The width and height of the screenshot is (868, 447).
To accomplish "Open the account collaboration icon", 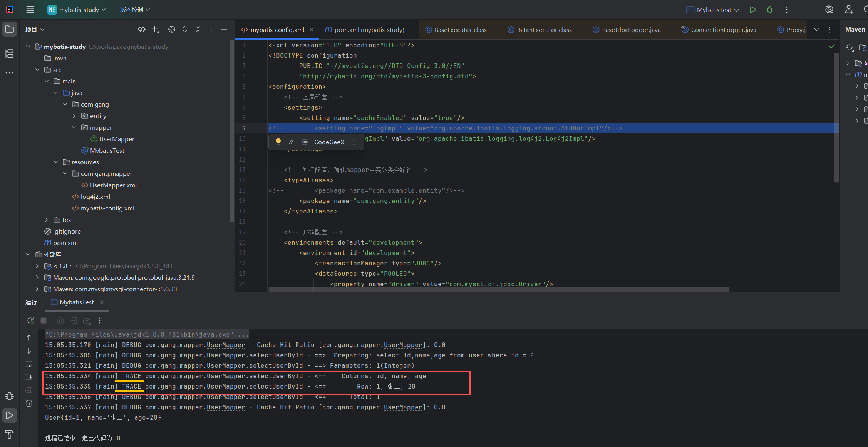I will 849,10.
